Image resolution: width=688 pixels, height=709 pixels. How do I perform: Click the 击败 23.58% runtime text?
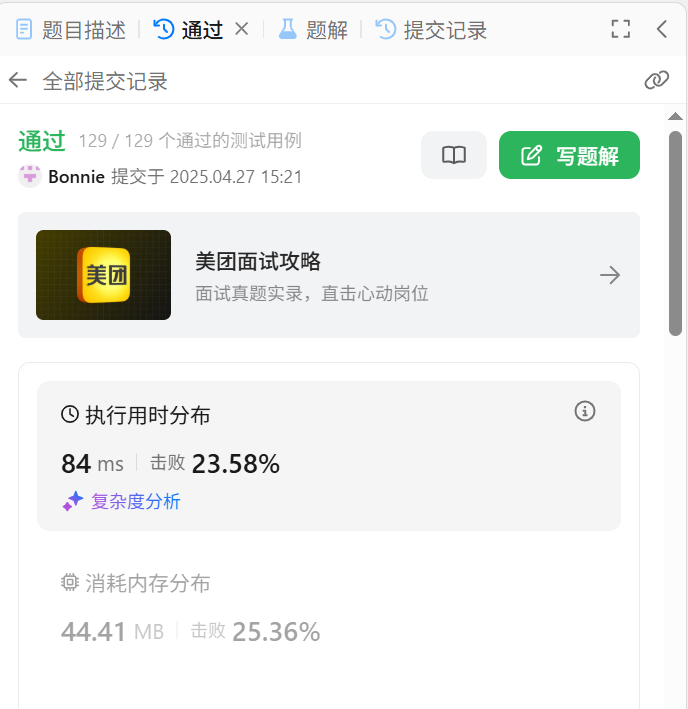pos(215,463)
